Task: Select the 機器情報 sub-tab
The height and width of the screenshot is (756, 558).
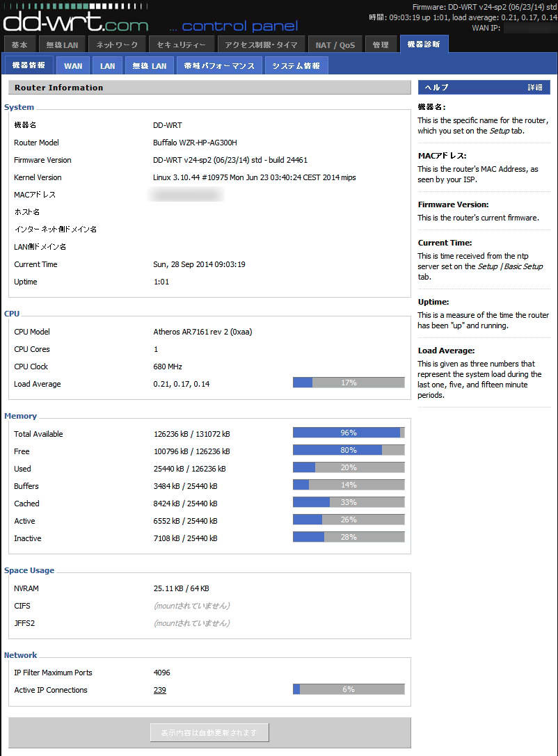Action: tap(29, 65)
